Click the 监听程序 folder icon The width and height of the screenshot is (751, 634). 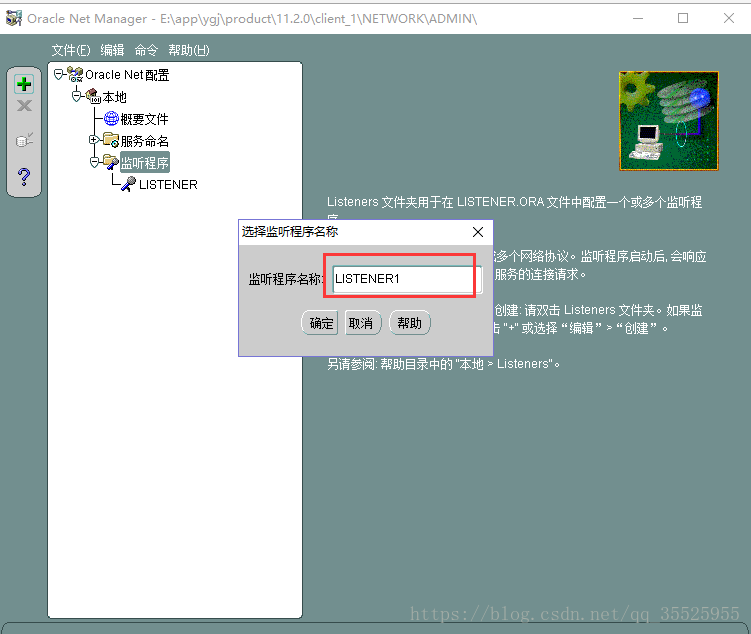111,162
